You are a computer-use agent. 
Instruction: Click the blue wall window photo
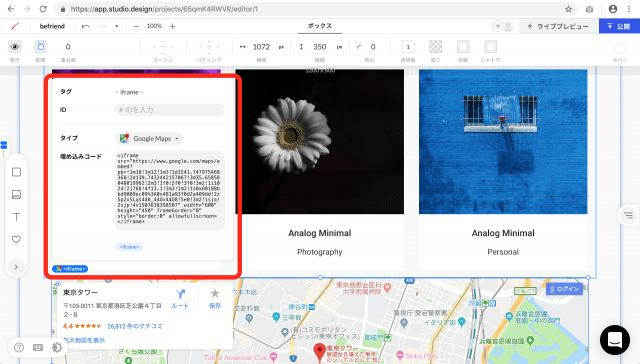click(x=503, y=142)
